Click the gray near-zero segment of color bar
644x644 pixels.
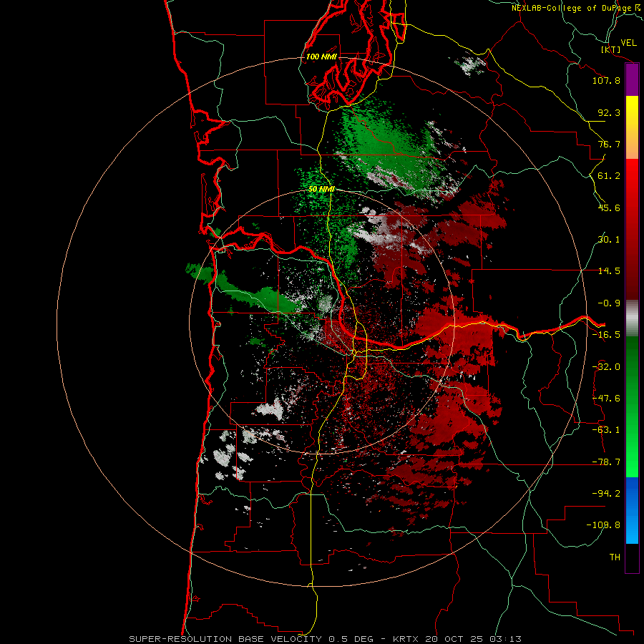(632, 318)
